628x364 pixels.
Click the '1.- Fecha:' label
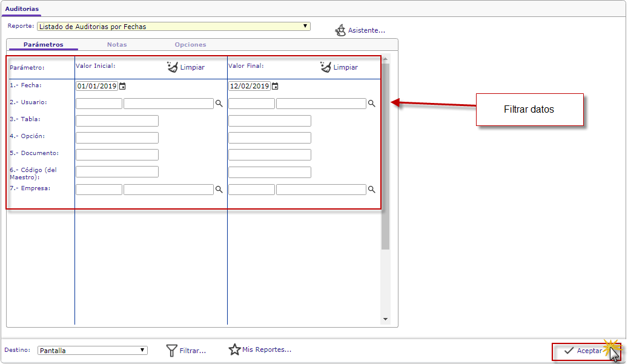point(25,85)
